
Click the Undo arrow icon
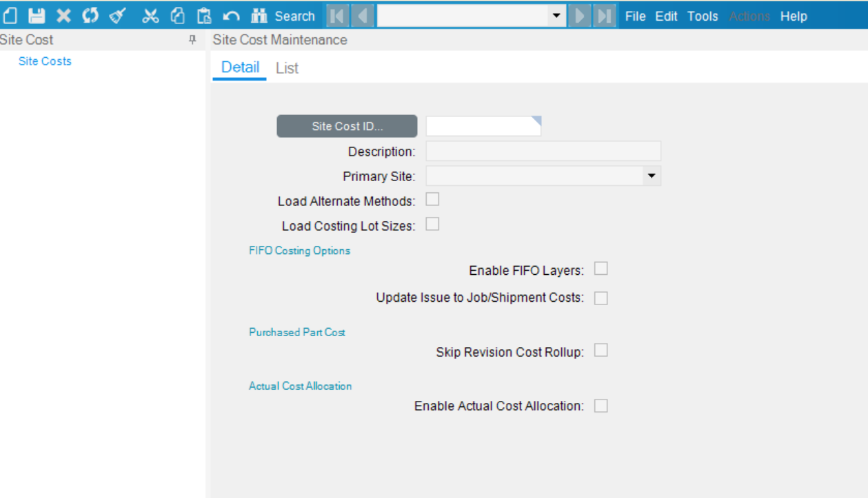pyautogui.click(x=232, y=16)
